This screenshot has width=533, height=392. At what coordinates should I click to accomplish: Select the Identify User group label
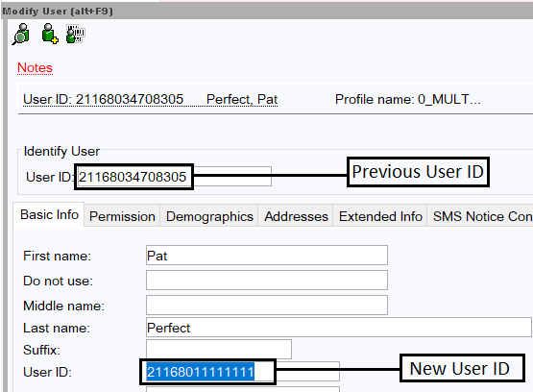pos(61,151)
